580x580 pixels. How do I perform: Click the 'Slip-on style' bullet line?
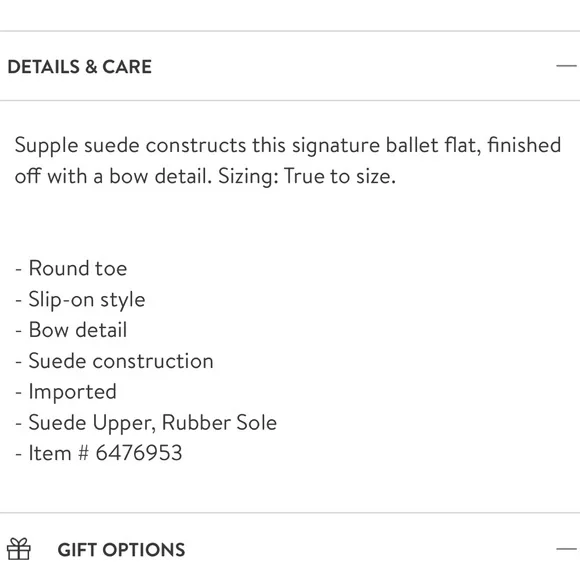(x=80, y=300)
